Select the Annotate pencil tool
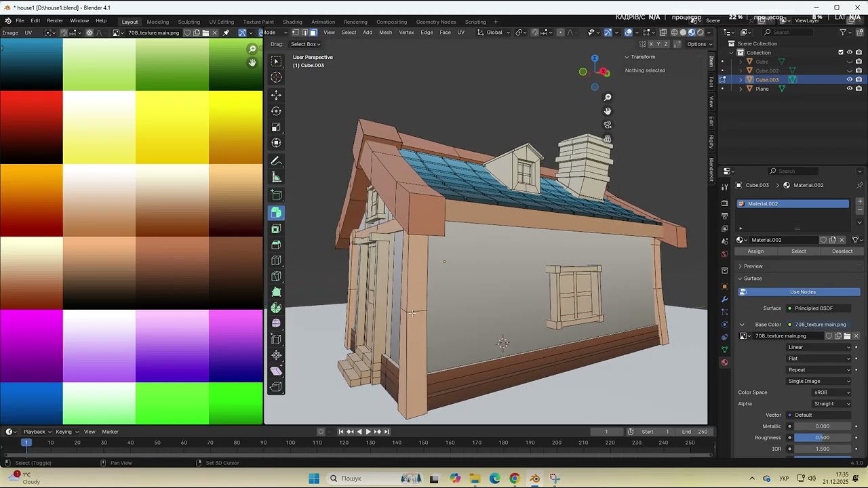The image size is (868, 488). [x=276, y=161]
